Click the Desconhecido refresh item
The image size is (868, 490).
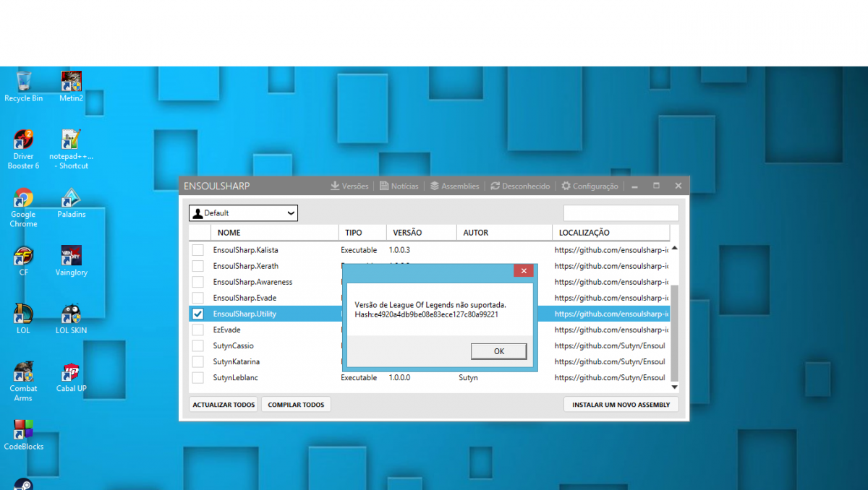click(x=520, y=186)
